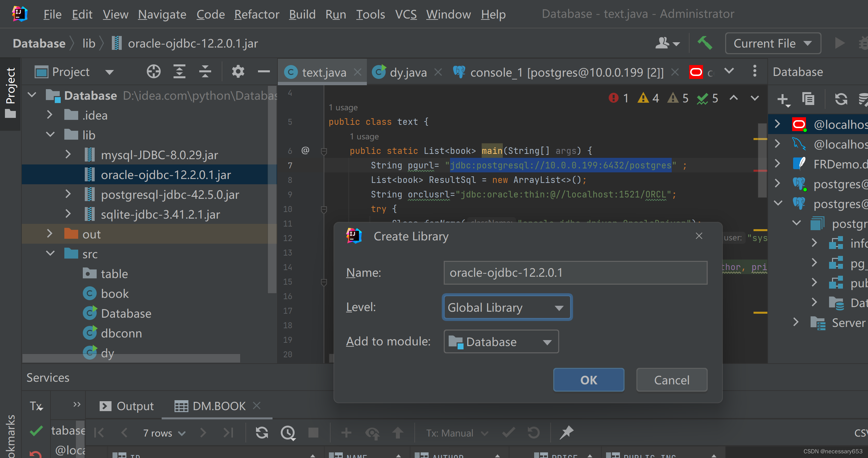Screen dimensions: 868x458
Task: Cancel the Create Library dialog
Action: 671,380
